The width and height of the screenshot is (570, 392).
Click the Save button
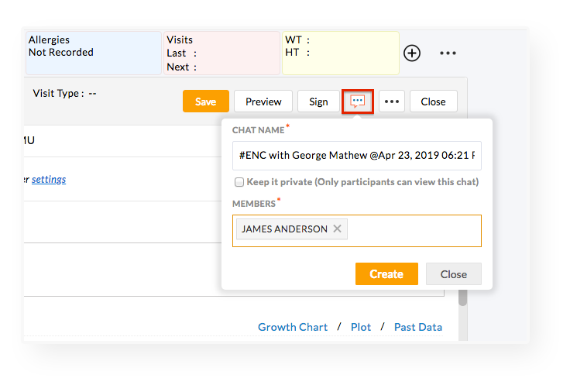coord(205,101)
